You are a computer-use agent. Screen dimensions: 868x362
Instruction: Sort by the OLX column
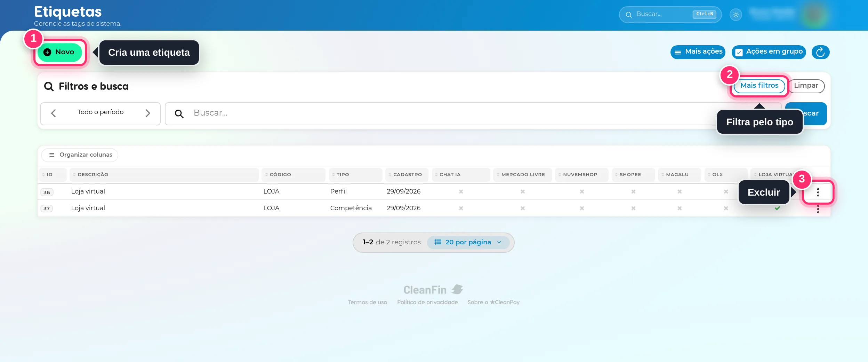[726, 175]
